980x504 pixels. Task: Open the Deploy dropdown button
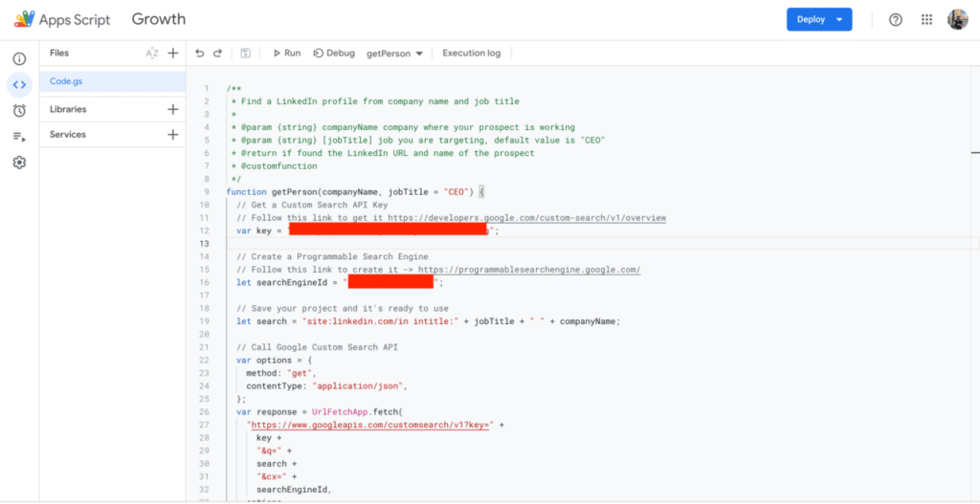click(818, 19)
